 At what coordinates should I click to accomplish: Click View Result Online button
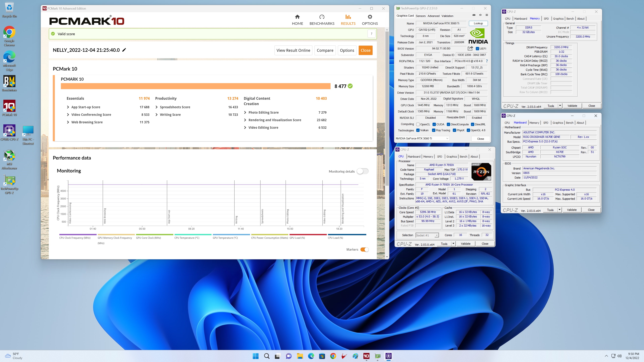tap(293, 50)
